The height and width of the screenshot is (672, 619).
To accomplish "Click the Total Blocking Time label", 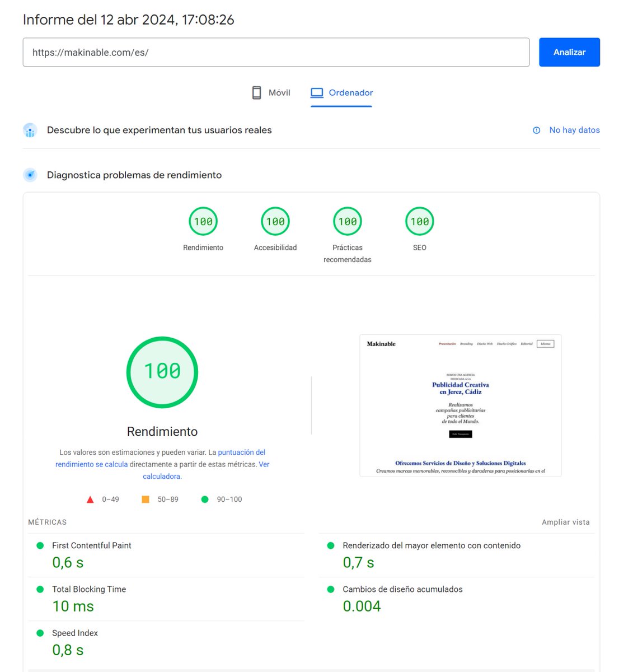I will [x=89, y=589].
